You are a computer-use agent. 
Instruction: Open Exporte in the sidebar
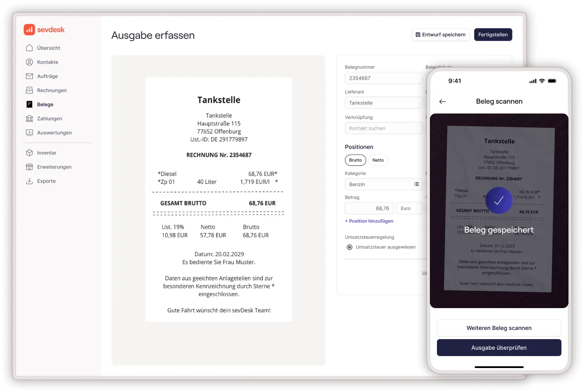coord(46,181)
